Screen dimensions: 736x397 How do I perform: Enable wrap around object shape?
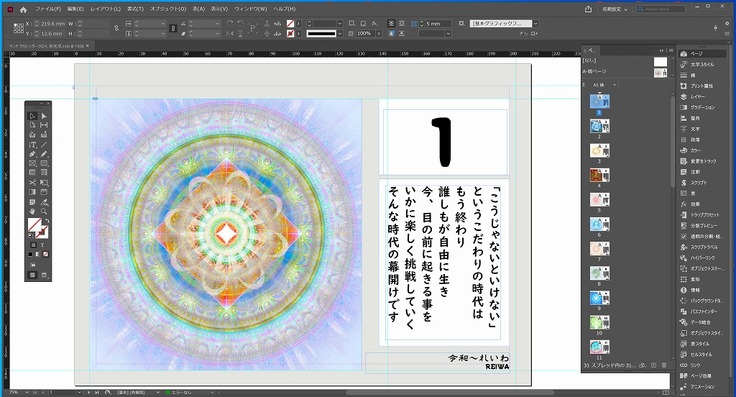[x=391, y=34]
